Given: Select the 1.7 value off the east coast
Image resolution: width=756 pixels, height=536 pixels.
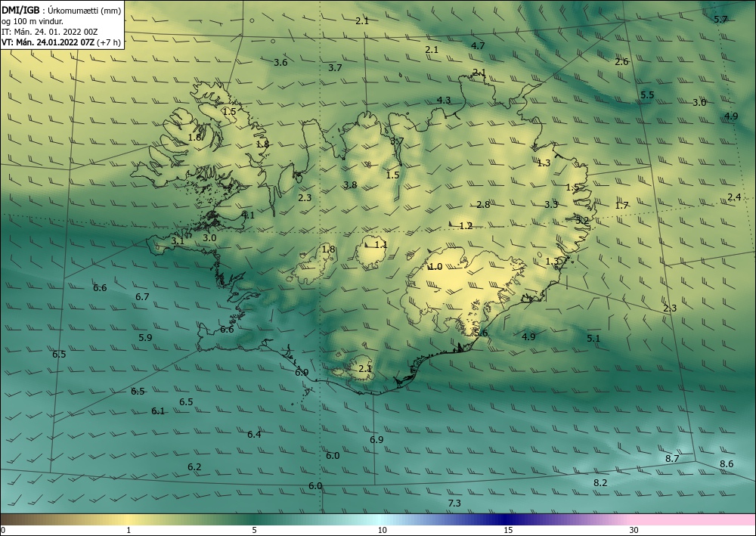Looking at the screenshot, I should click(x=622, y=206).
